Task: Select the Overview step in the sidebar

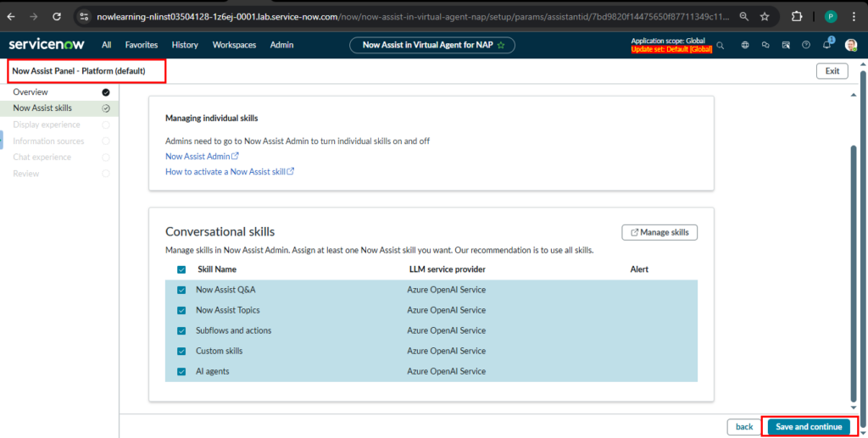Action: [31, 91]
